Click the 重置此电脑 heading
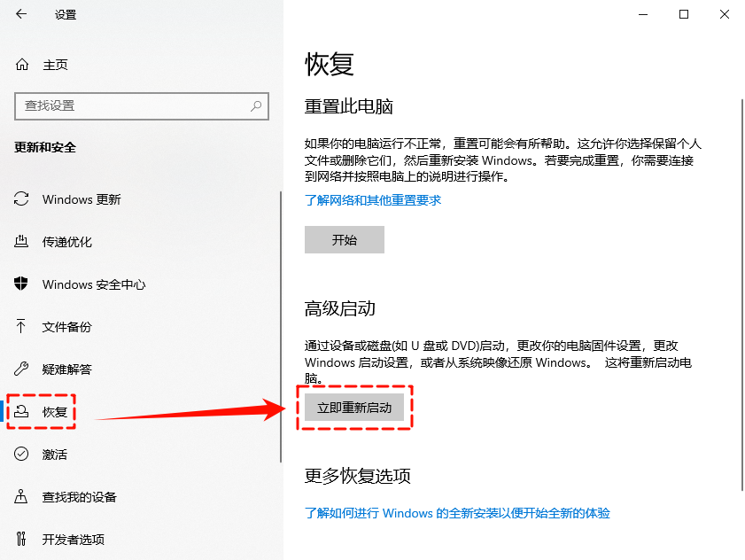The height and width of the screenshot is (560, 745). tap(349, 106)
